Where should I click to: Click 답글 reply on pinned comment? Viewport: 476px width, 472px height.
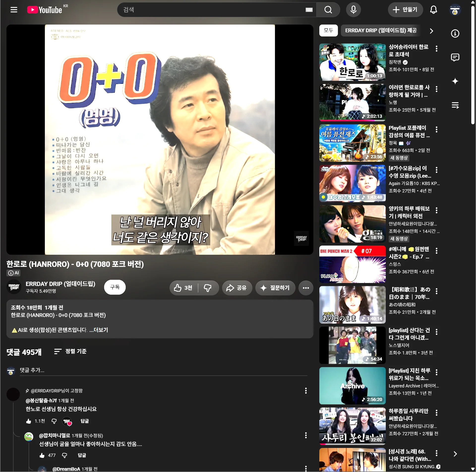click(x=85, y=421)
